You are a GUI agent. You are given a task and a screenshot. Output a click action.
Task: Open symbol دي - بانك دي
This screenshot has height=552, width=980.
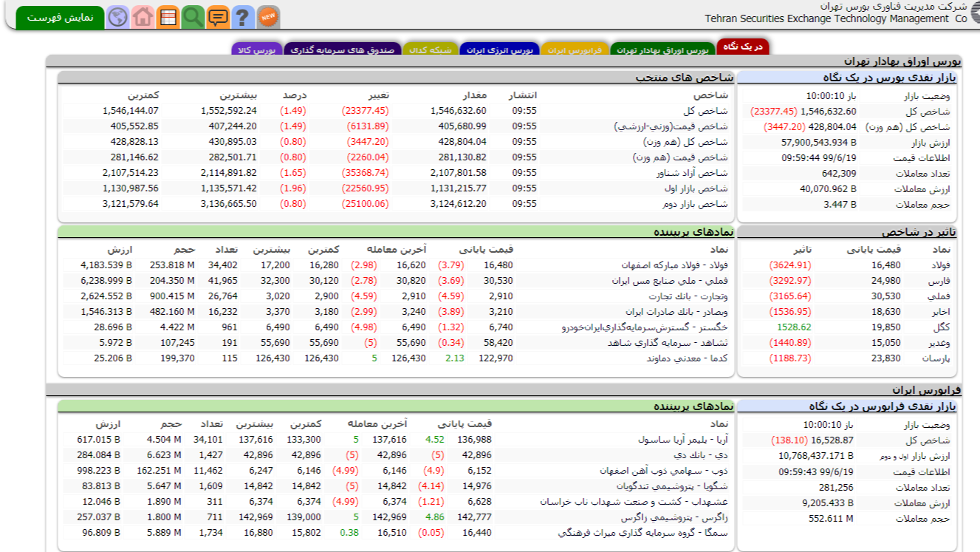point(701,454)
